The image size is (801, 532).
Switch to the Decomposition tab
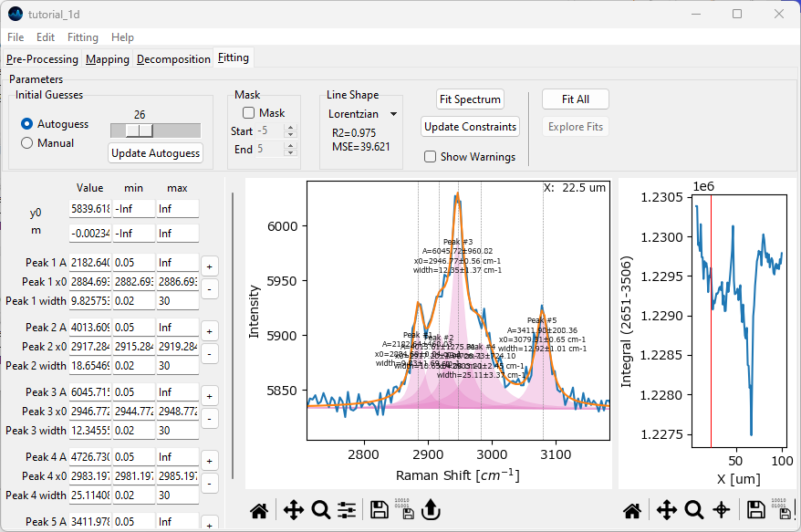point(173,59)
